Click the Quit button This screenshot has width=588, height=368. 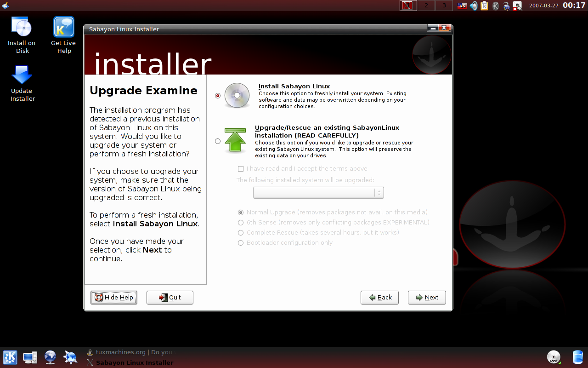pyautogui.click(x=170, y=298)
